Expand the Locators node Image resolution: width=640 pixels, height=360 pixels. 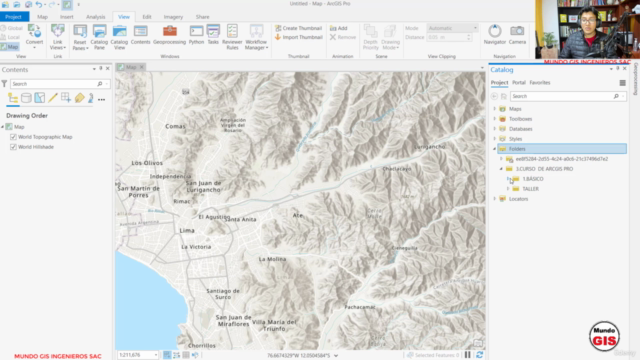pos(495,199)
